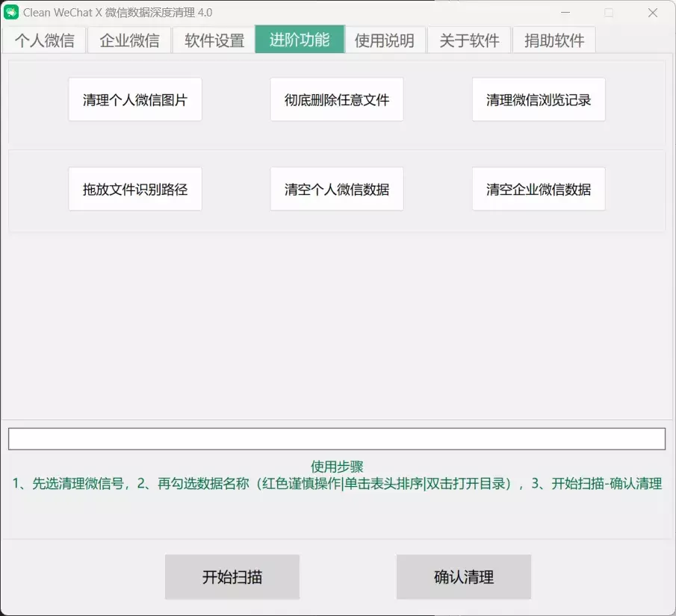Click 清空企业微信数据 button
This screenshot has width=676, height=616.
[x=539, y=189]
